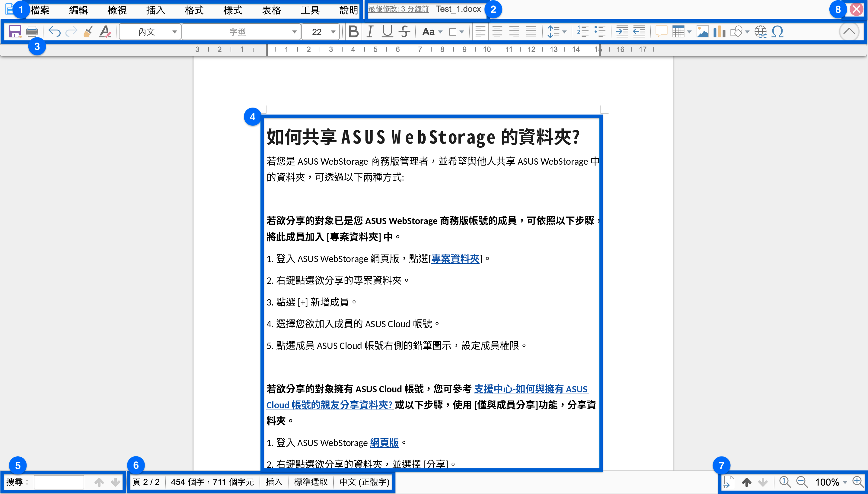The width and height of the screenshot is (868, 494).
Task: Click the page-with-arrow icon in the status bar
Action: pyautogui.click(x=729, y=482)
